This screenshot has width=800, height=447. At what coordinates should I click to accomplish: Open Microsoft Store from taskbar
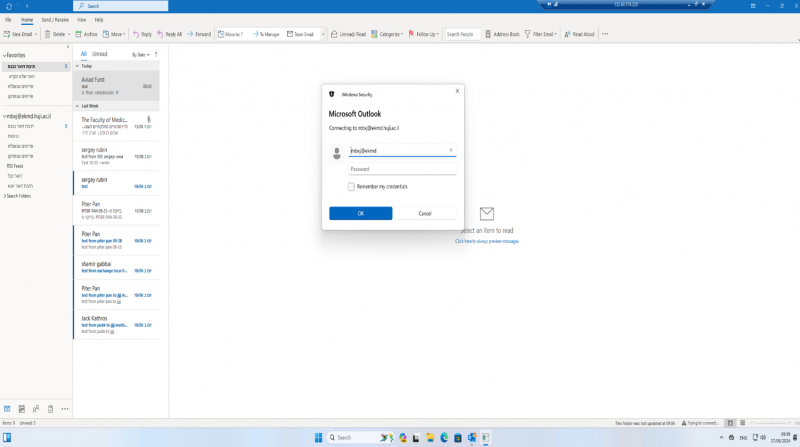[x=458, y=438]
